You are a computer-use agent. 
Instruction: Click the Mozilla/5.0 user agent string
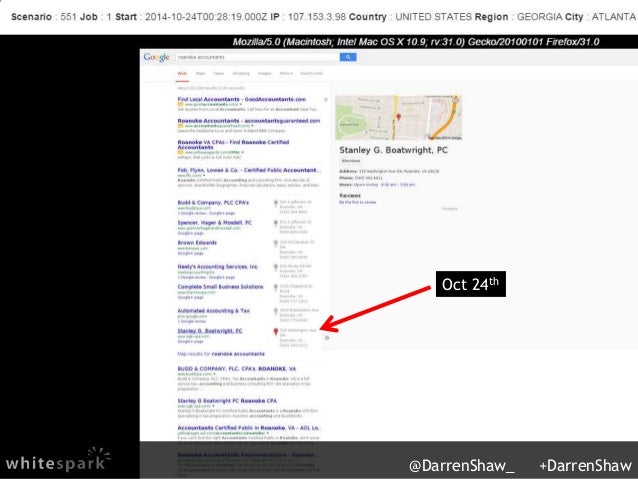click(416, 42)
